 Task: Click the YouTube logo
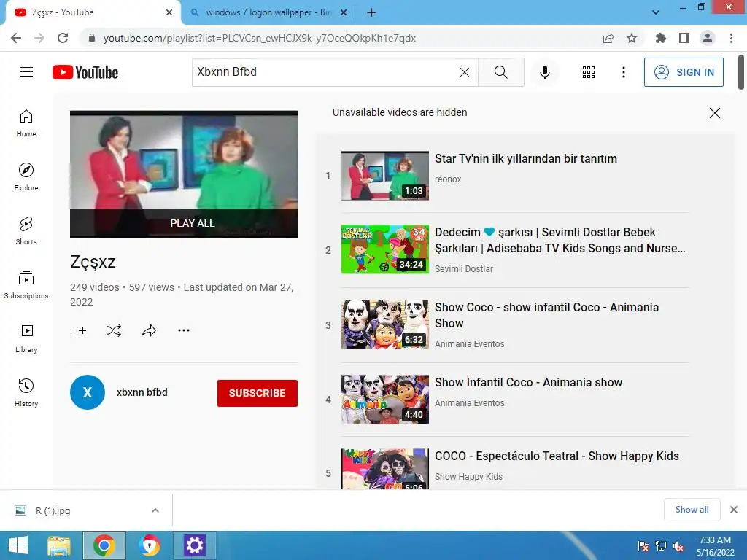(85, 72)
